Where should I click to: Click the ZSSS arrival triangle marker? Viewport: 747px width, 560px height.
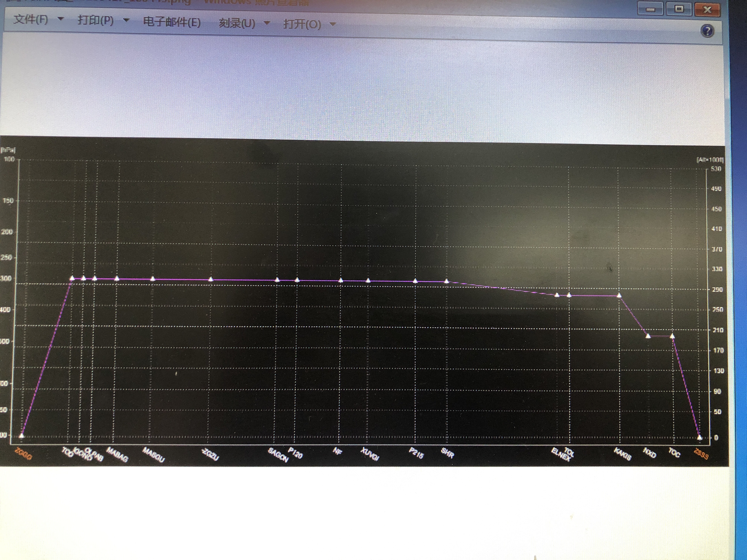click(700, 437)
